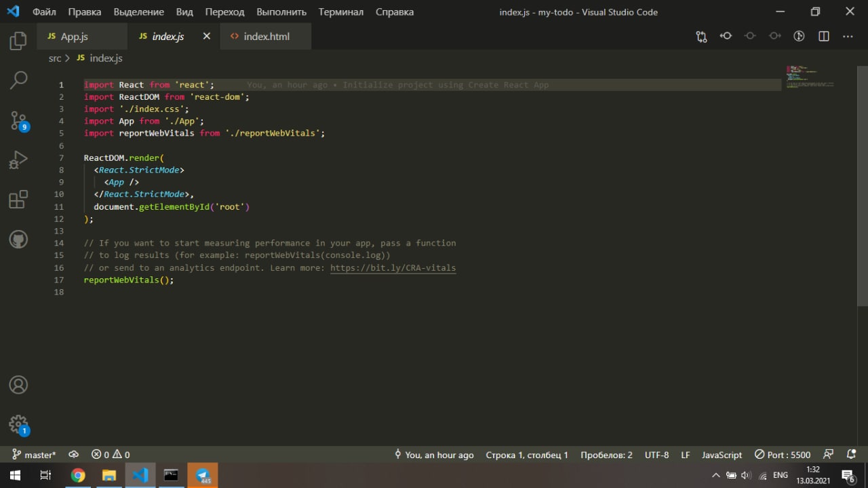The height and width of the screenshot is (488, 868).
Task: Click the publish to cloud icon
Action: tap(74, 455)
